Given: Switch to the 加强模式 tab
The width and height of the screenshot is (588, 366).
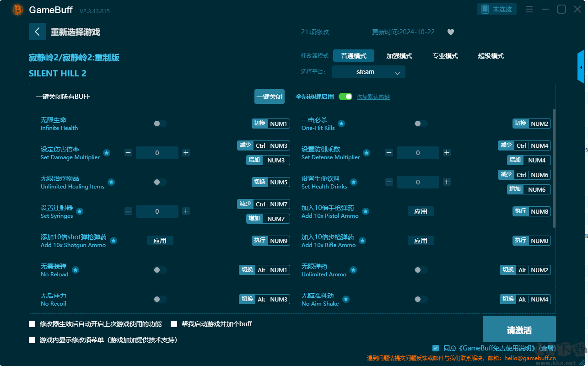Looking at the screenshot, I should pyautogui.click(x=399, y=56).
